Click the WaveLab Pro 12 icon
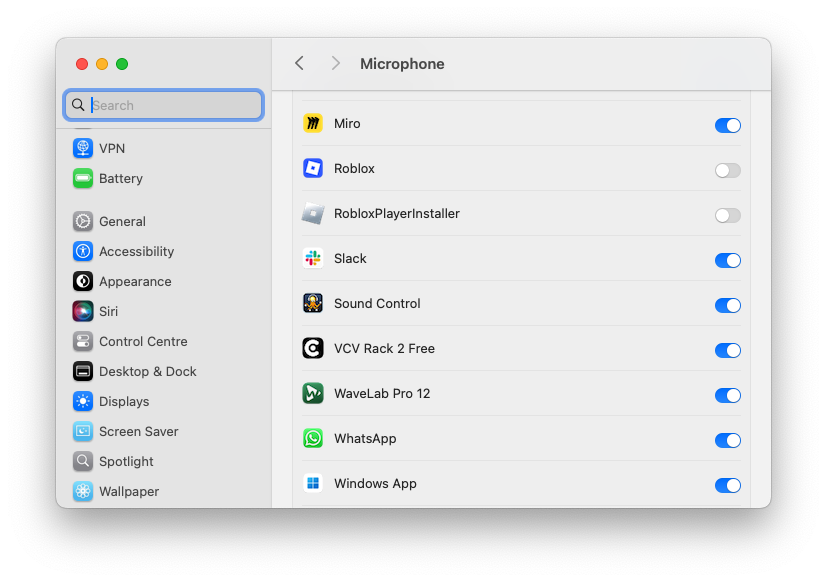This screenshot has width=827, height=582. pos(313,394)
